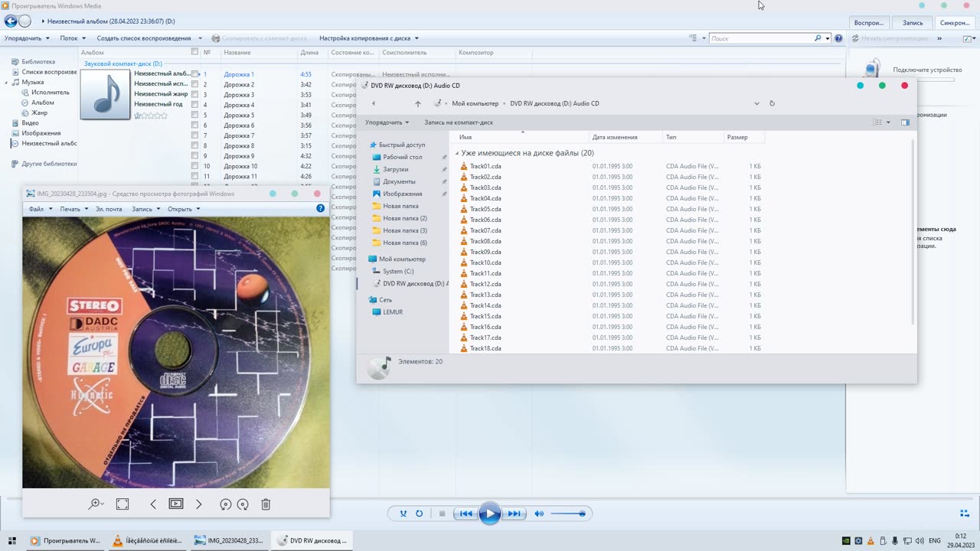The height and width of the screenshot is (551, 980).
Task: Open the Explorer Упорядочить dropdown
Action: [387, 122]
